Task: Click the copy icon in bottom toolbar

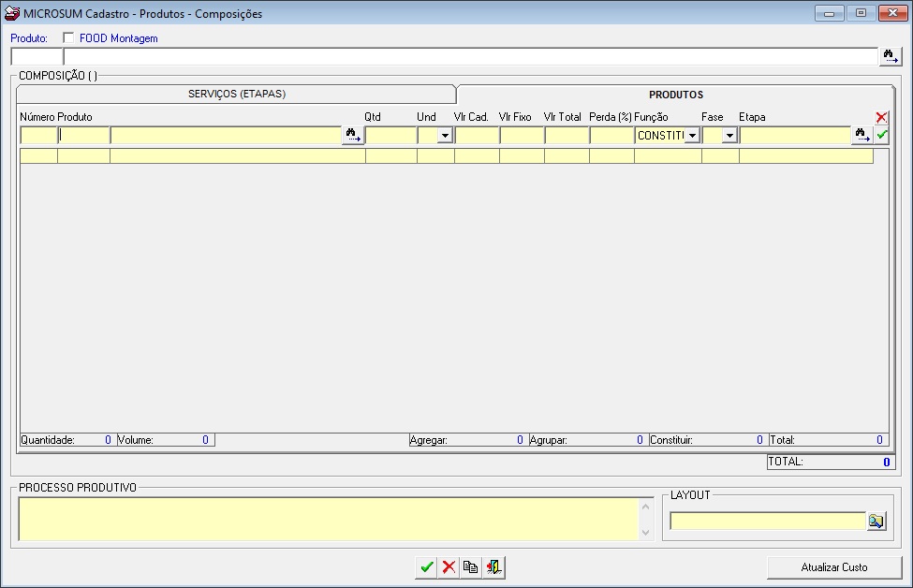Action: pyautogui.click(x=470, y=567)
